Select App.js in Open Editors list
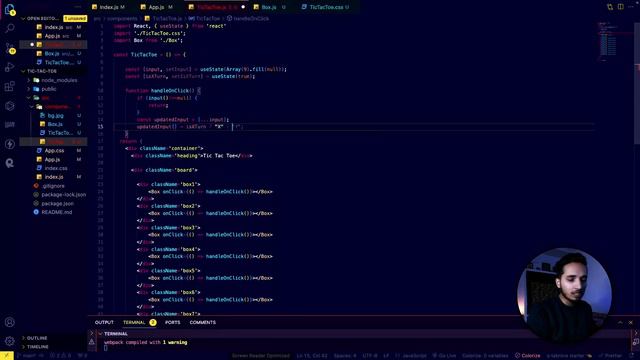This screenshot has width=640, height=360. [52, 36]
